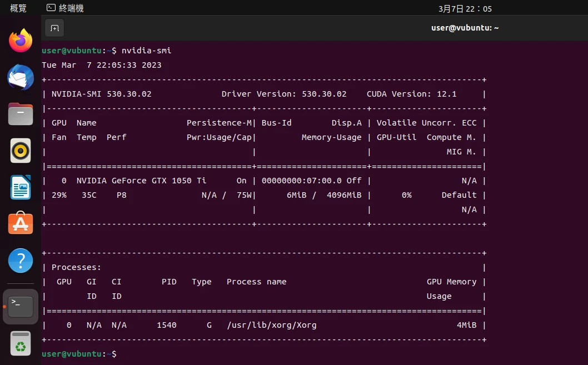Click the CUDA Version 12.1 text

(x=411, y=94)
